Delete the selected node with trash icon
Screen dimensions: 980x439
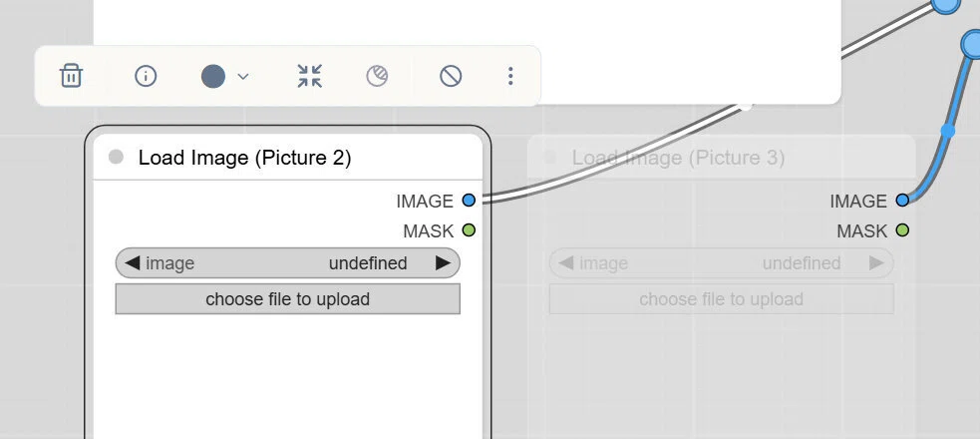[x=71, y=76]
